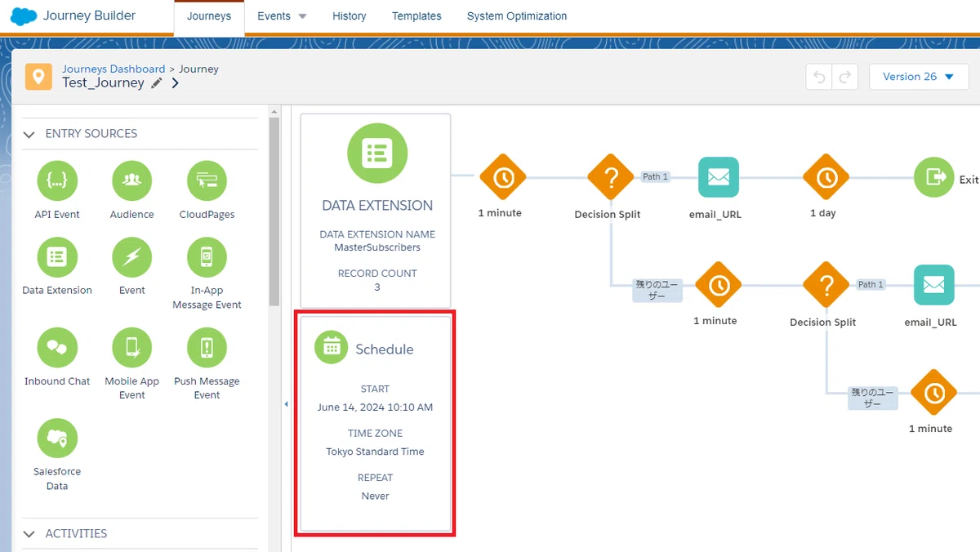980x552 pixels.
Task: Switch to the Journeys tab
Action: point(209,16)
